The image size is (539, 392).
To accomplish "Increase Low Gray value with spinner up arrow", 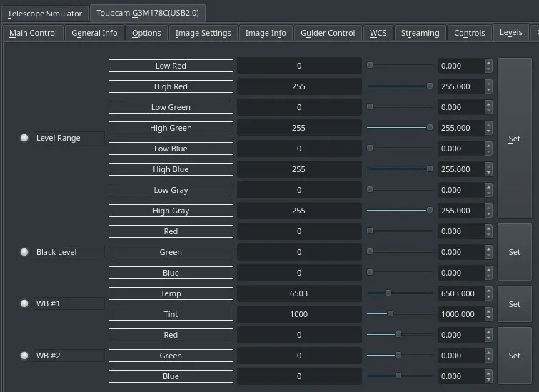I will pos(488,186).
